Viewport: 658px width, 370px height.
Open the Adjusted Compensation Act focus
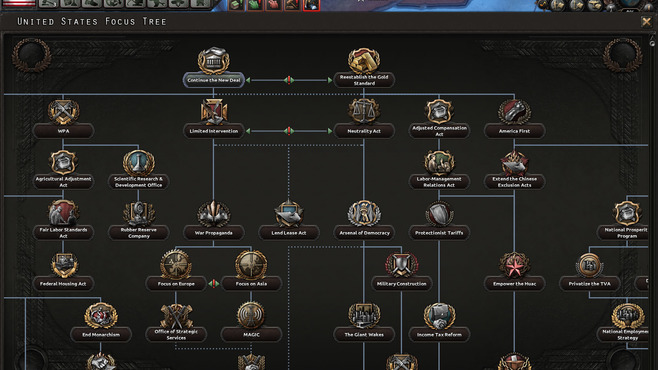(x=439, y=118)
